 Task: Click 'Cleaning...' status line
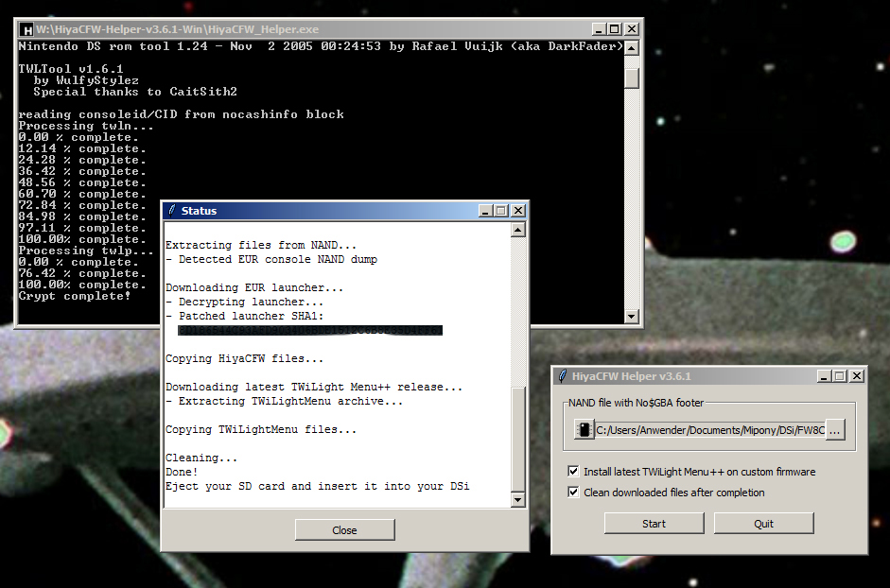click(x=201, y=458)
